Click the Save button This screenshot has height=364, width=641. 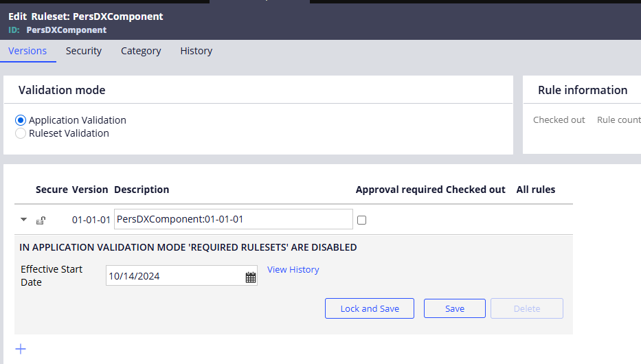coord(455,308)
